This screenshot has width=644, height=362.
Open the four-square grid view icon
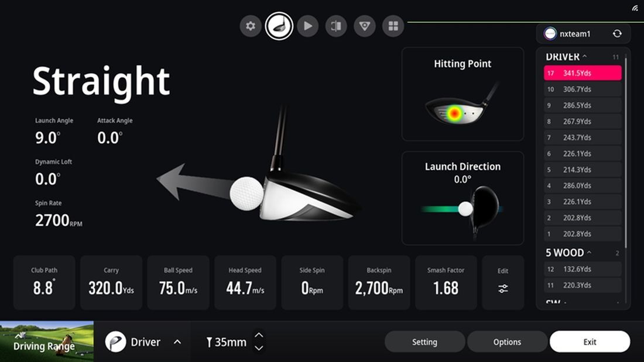point(393,26)
